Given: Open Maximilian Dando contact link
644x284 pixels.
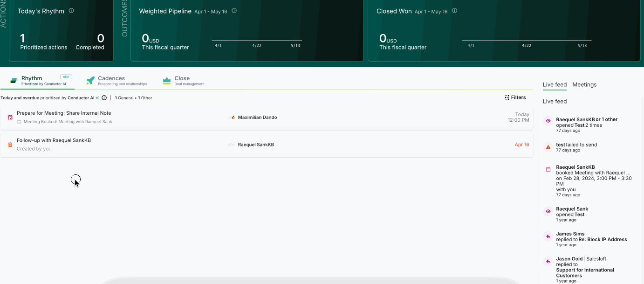Looking at the screenshot, I should click(257, 118).
